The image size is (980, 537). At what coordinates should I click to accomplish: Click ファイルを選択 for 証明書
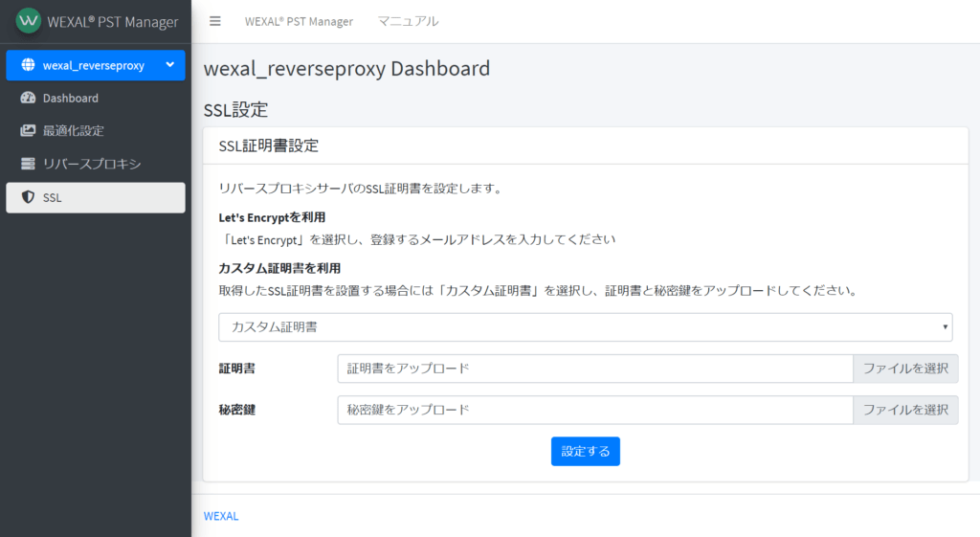pyautogui.click(x=905, y=369)
